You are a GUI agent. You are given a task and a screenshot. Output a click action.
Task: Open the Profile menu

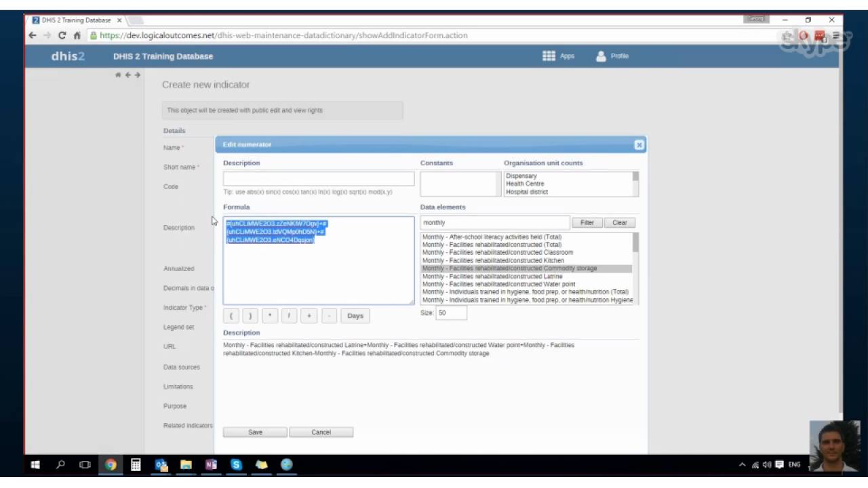pyautogui.click(x=612, y=56)
